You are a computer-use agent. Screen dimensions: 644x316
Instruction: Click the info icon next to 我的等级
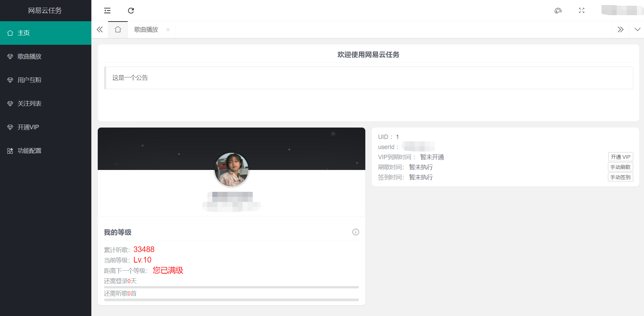355,232
